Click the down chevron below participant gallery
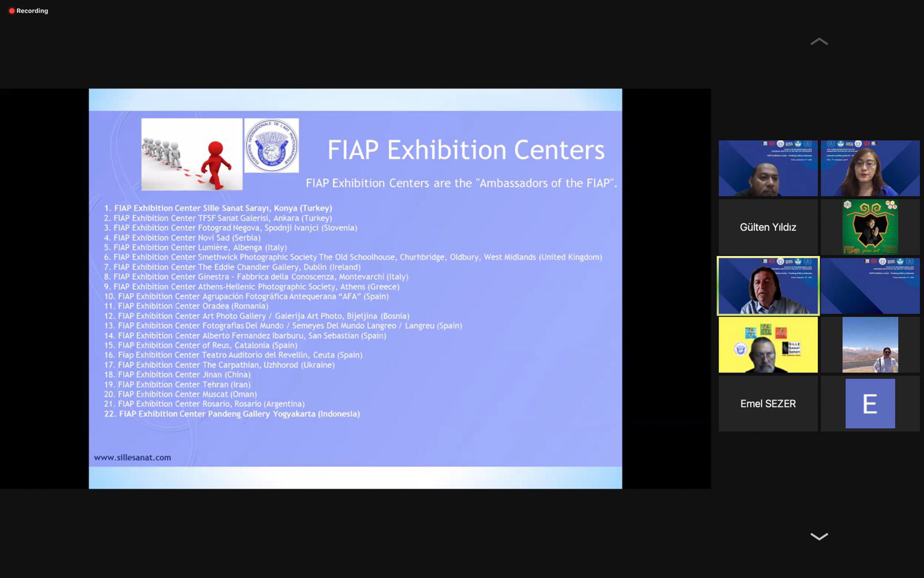924x578 pixels. coord(819,536)
